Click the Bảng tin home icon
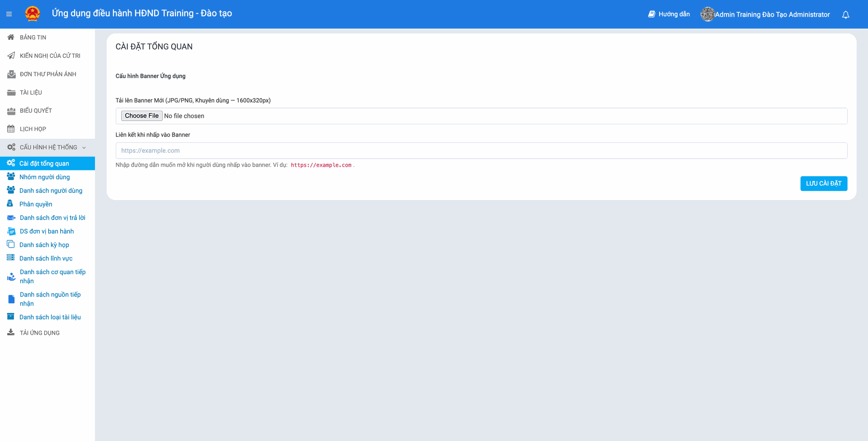This screenshot has height=441, width=868. pyautogui.click(x=11, y=38)
